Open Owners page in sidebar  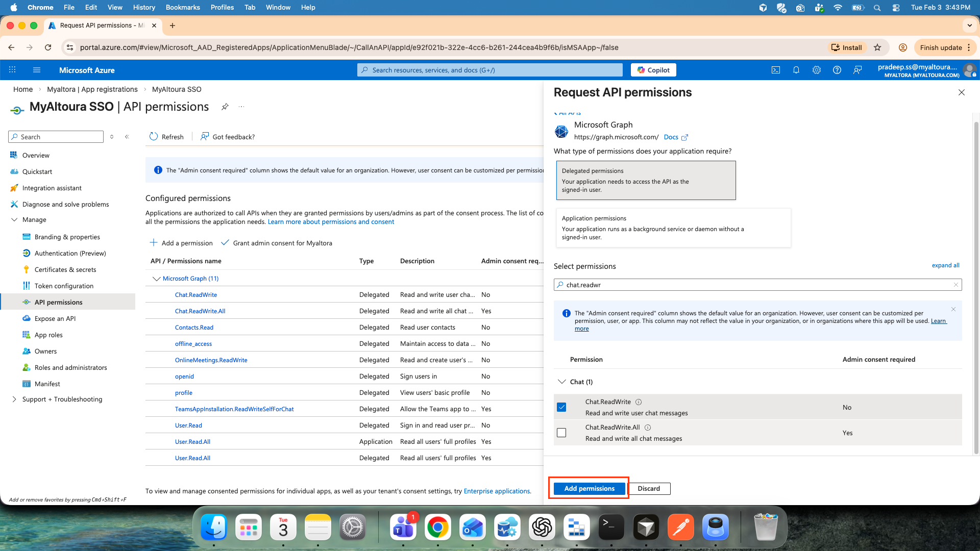pyautogui.click(x=46, y=351)
